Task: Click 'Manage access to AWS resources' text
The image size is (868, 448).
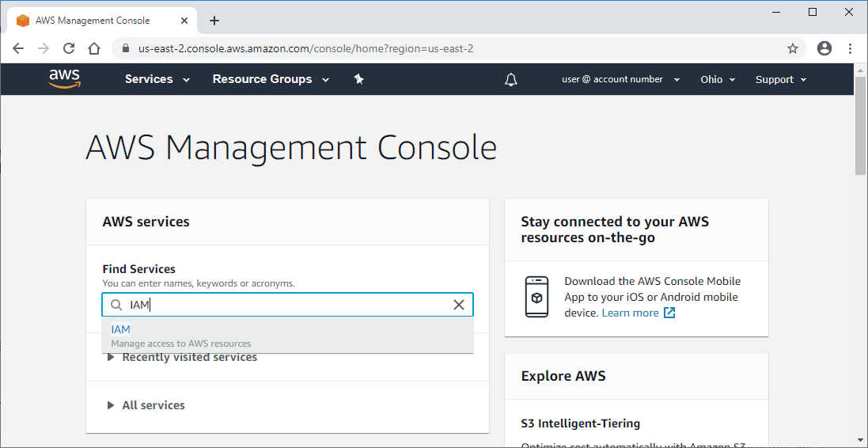Action: 181,344
